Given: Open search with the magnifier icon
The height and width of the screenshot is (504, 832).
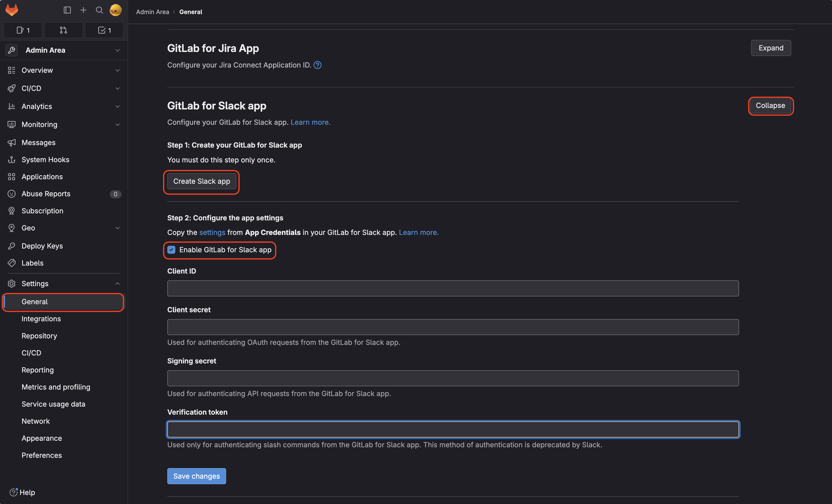Looking at the screenshot, I should coord(99,10).
